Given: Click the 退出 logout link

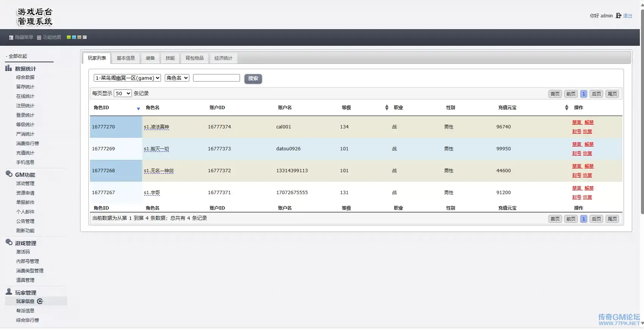Looking at the screenshot, I should (628, 16).
